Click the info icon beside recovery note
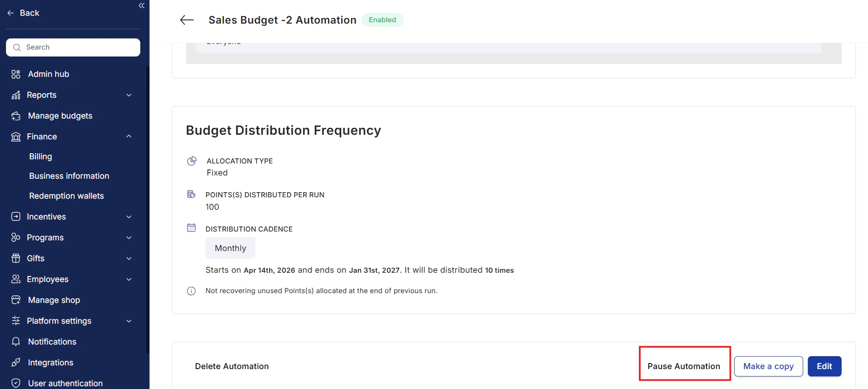Viewport: 868px width, 389px height. click(x=191, y=291)
